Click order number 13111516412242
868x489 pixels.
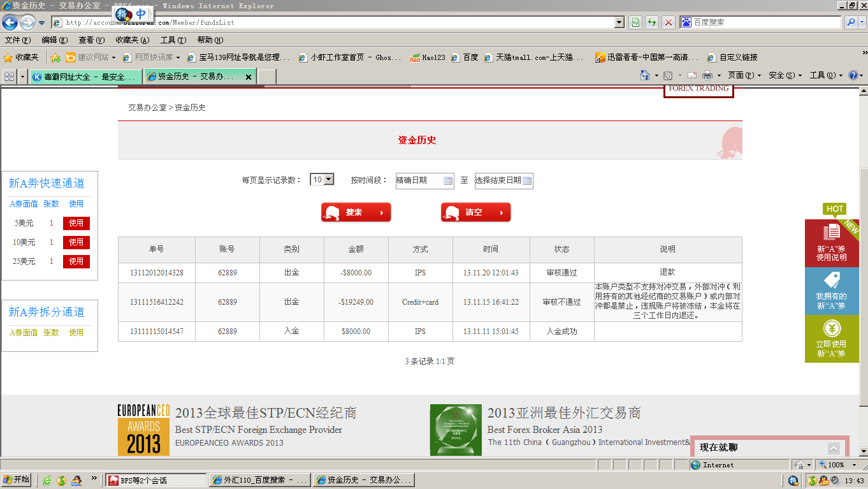click(x=157, y=302)
